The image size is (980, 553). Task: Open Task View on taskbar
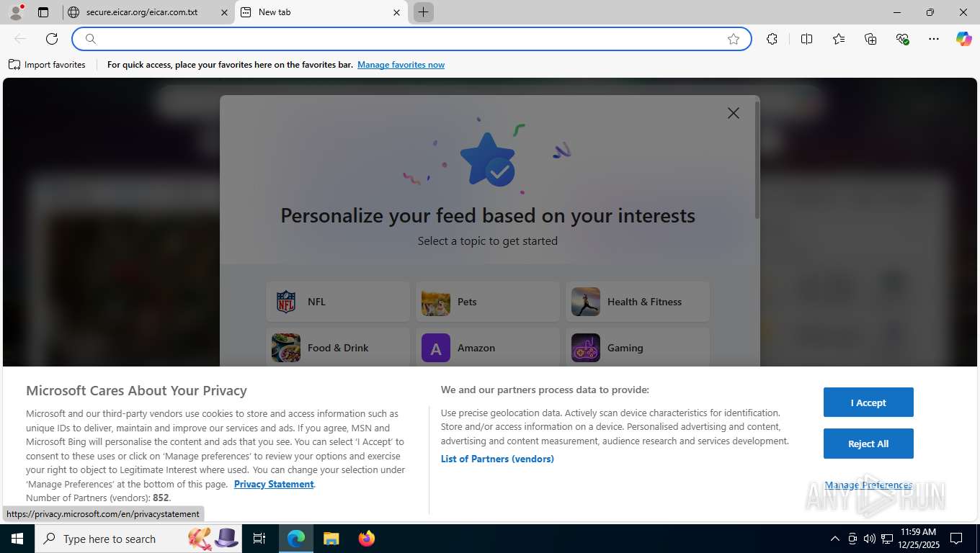point(260,539)
